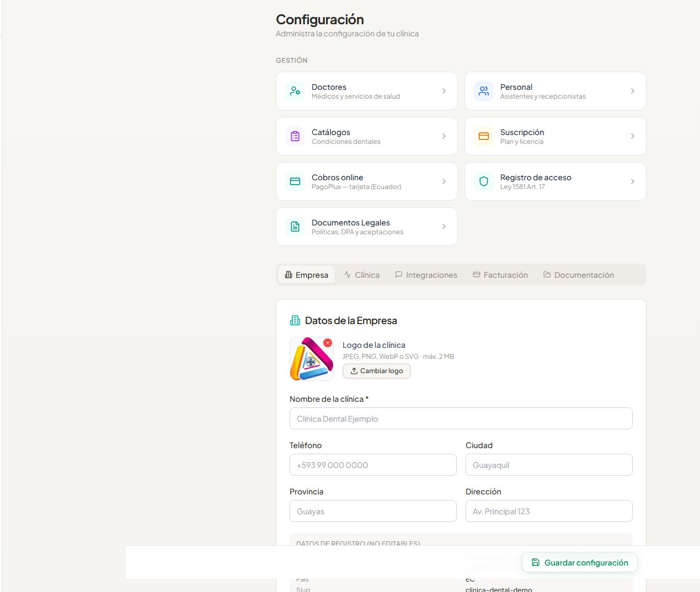Click the building icon beside Datos de la Empresa
This screenshot has width=700, height=592.
point(295,320)
